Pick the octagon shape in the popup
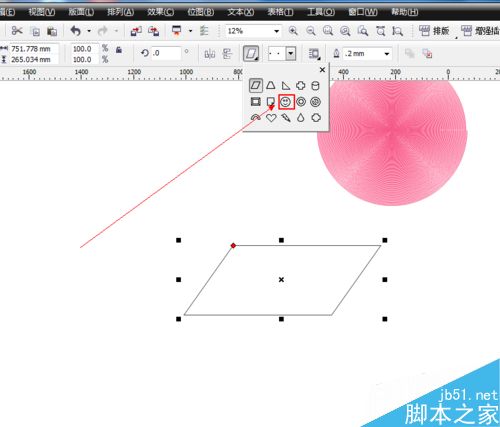Image resolution: width=500 pixels, height=427 pixels. click(x=316, y=117)
